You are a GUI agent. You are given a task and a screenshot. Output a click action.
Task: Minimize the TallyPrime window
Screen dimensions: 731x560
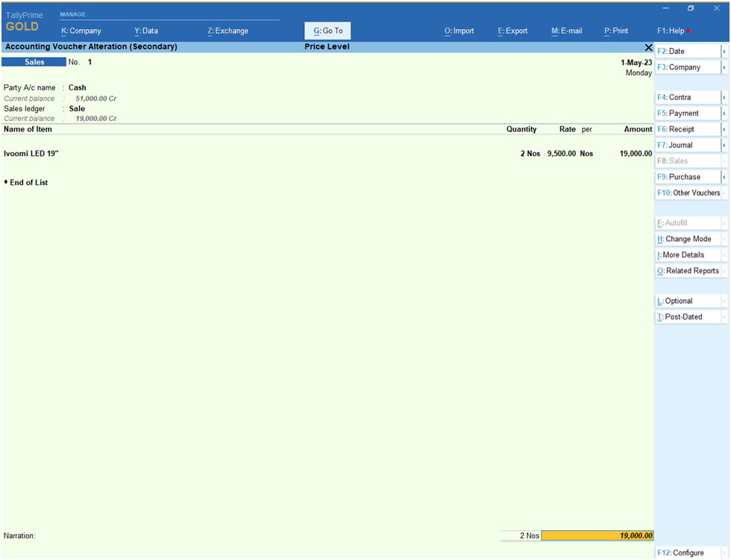pos(665,8)
